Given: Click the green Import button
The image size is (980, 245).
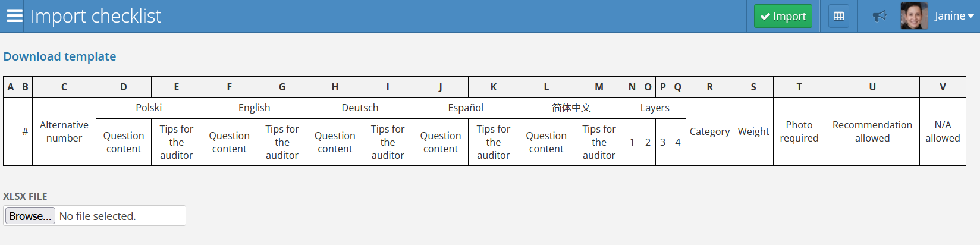Looking at the screenshot, I should click(783, 16).
